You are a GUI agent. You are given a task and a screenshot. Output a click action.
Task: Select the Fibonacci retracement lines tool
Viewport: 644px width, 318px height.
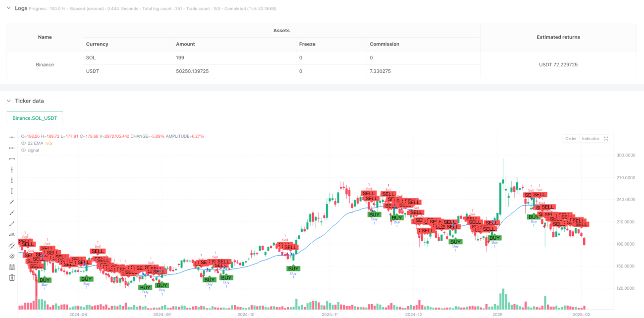pyautogui.click(x=12, y=267)
